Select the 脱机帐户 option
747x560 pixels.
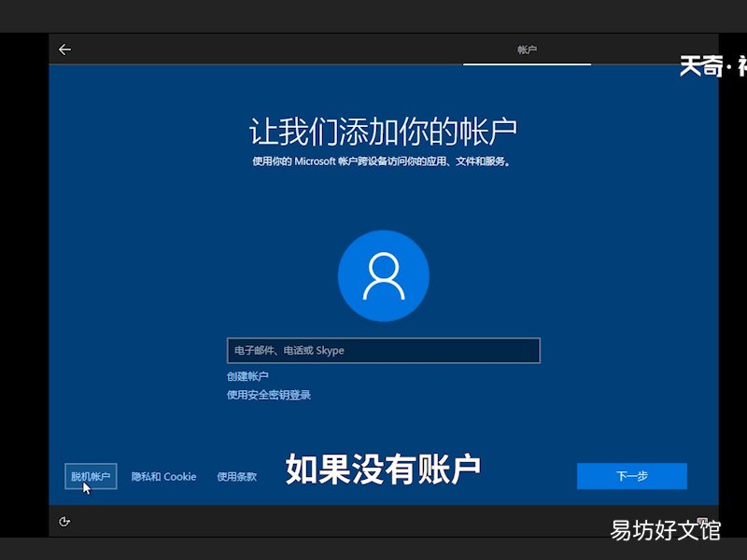91,476
